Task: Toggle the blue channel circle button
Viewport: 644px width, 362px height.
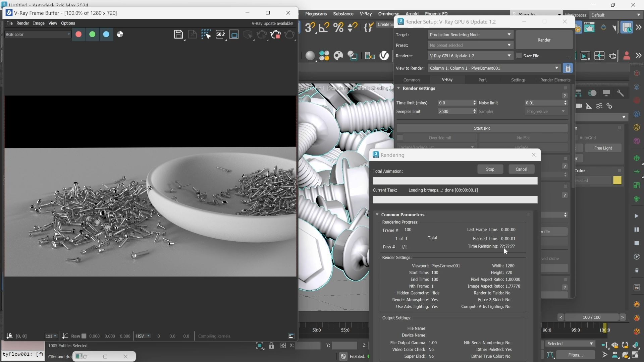Action: (106, 34)
